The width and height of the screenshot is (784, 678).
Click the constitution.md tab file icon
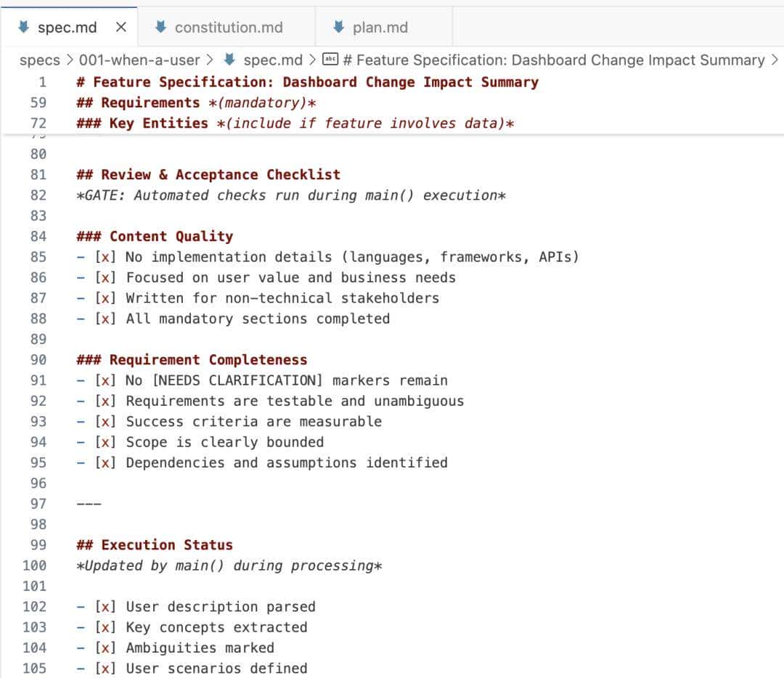161,28
